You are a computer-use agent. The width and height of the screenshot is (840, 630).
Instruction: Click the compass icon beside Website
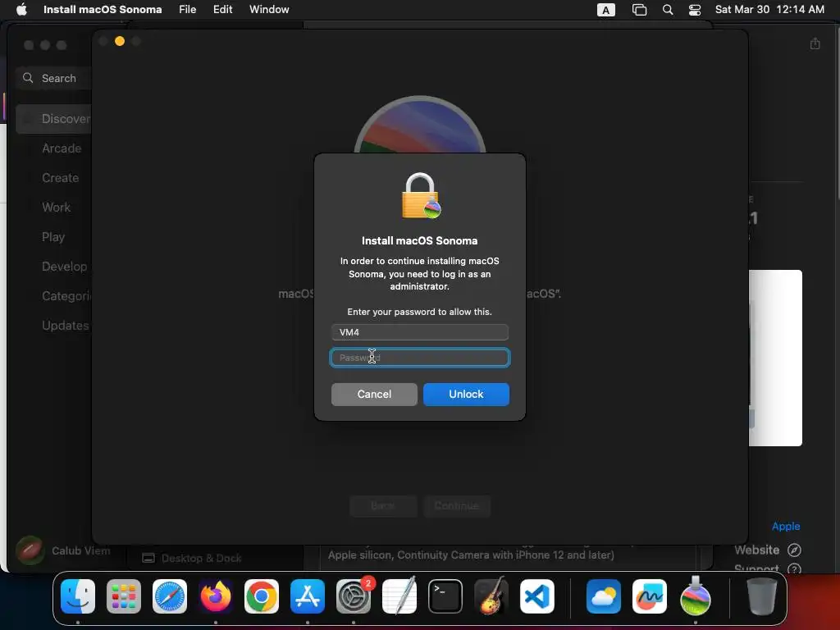pyautogui.click(x=794, y=550)
